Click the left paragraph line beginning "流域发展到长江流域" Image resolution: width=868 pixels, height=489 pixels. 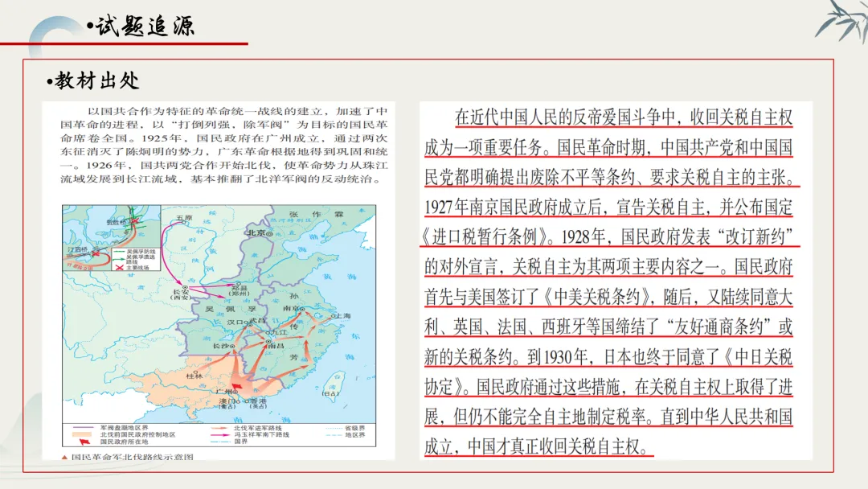(220, 179)
